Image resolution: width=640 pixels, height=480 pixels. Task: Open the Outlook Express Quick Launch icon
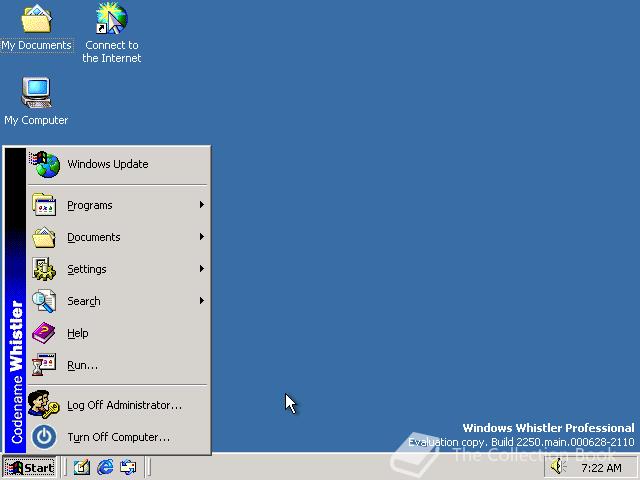pyautogui.click(x=128, y=467)
